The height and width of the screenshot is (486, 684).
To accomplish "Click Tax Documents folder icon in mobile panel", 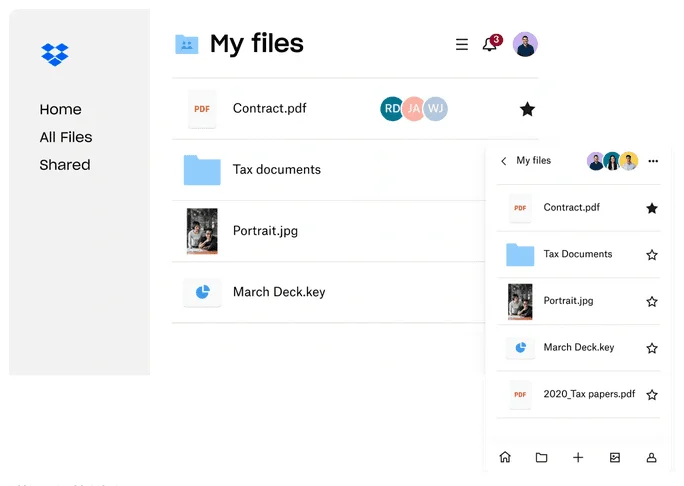I will [520, 254].
